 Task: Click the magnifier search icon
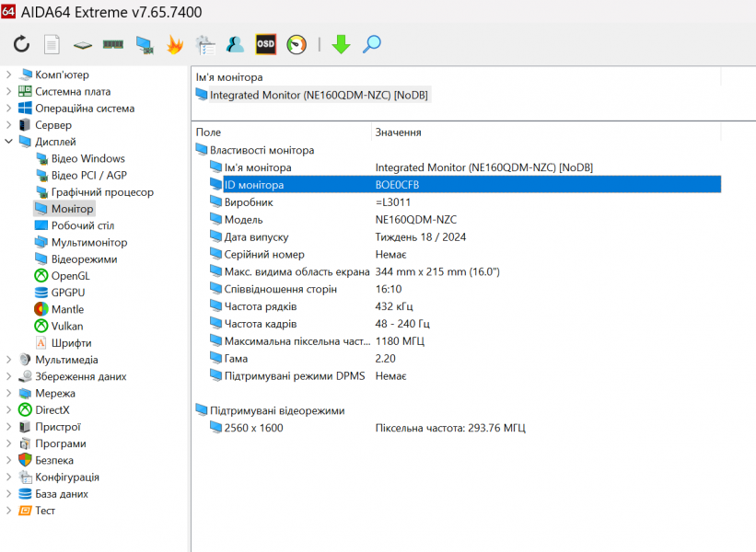click(372, 44)
